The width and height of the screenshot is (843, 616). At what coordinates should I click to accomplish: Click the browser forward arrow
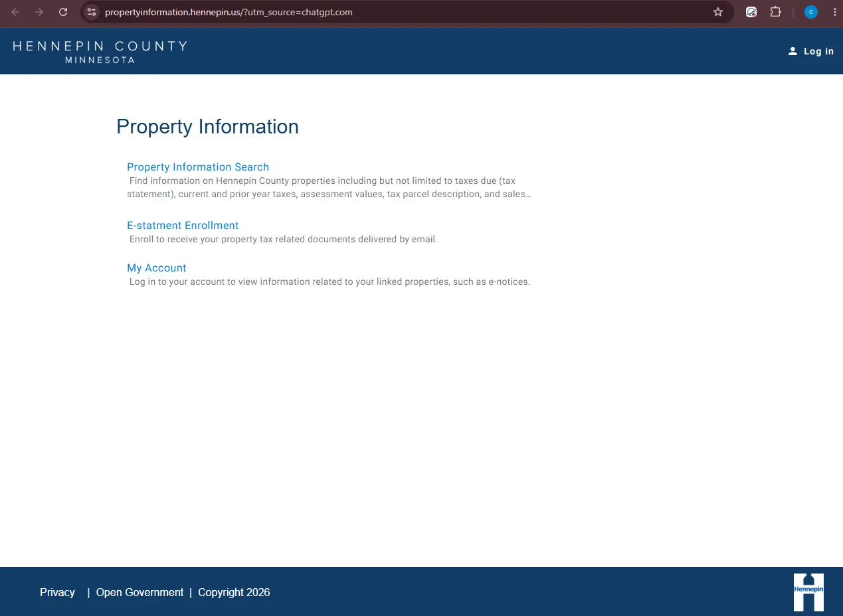click(x=39, y=12)
